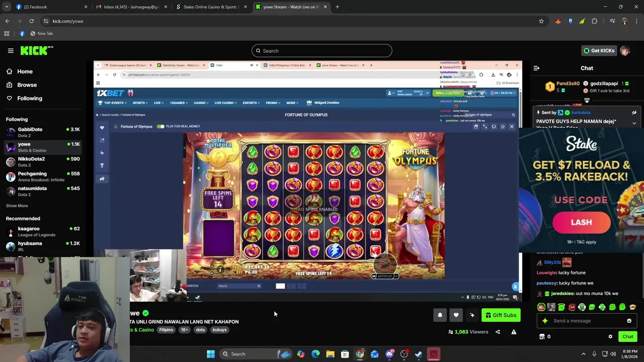Enable stream notifications bell
This screenshot has height=362, width=644.
coord(440,315)
